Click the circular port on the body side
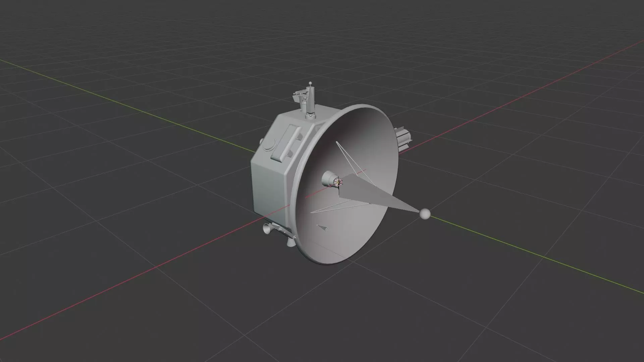The image size is (644, 362). 269,145
